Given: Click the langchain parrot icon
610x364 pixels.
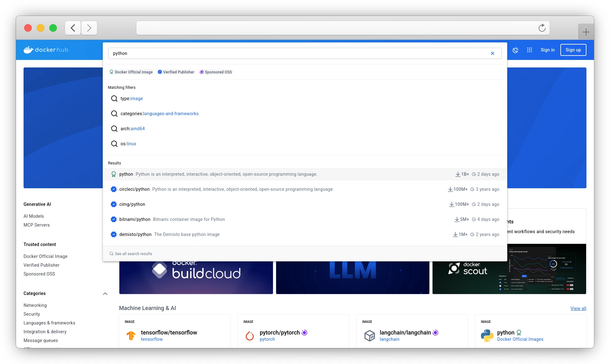Looking at the screenshot, I should point(370,335).
